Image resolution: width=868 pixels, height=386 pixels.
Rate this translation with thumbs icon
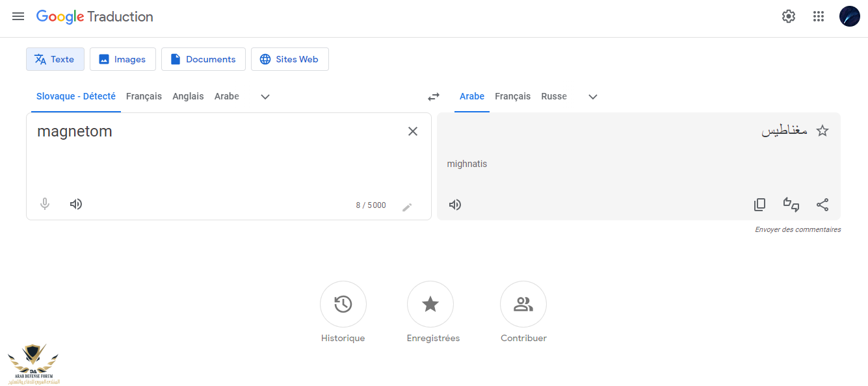click(791, 205)
